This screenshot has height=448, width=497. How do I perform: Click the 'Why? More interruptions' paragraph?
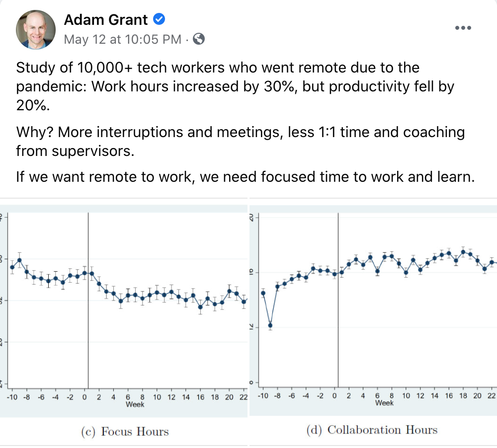click(240, 142)
